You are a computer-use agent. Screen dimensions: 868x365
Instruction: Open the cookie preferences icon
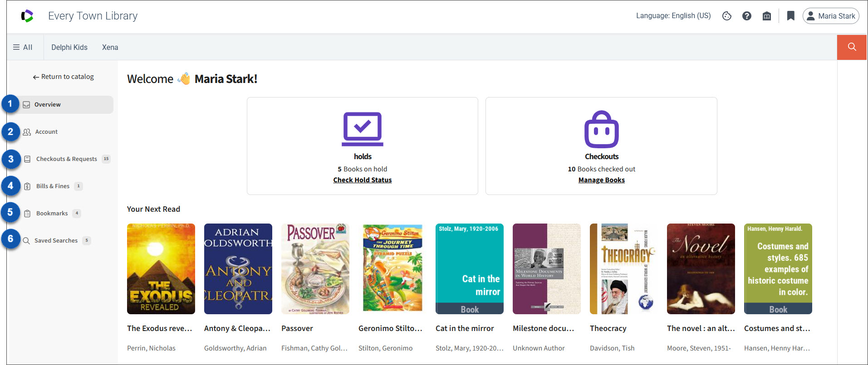click(727, 16)
